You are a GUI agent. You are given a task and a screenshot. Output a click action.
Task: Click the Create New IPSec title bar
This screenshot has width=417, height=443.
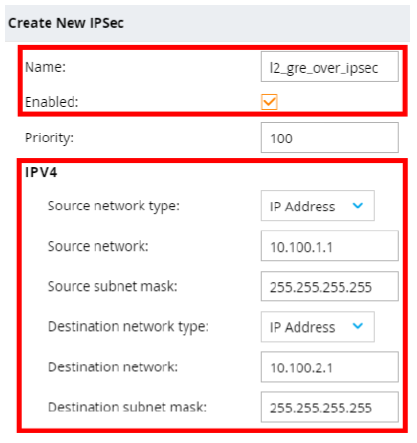coord(207,23)
